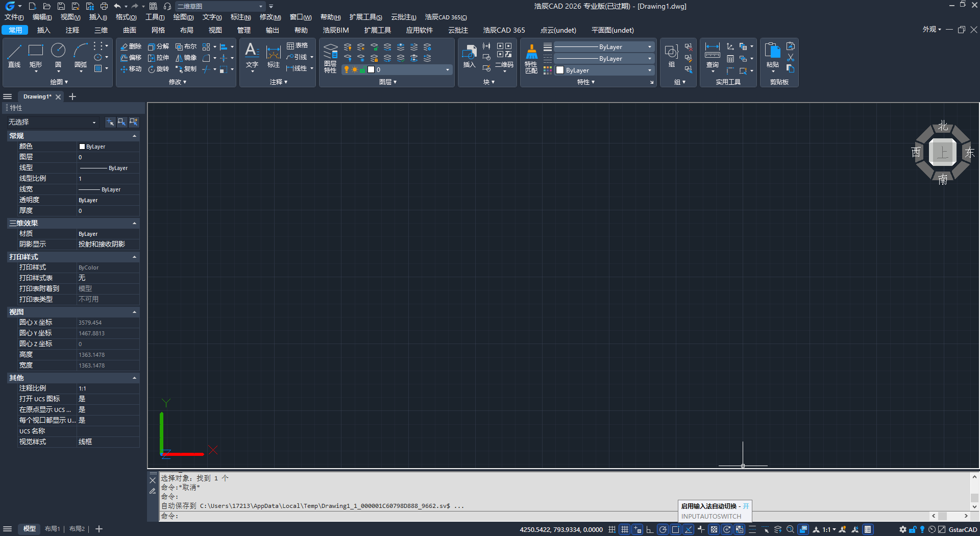The height and width of the screenshot is (536, 980).
Task: Toggle ortho mode in the status bar
Action: pyautogui.click(x=650, y=529)
